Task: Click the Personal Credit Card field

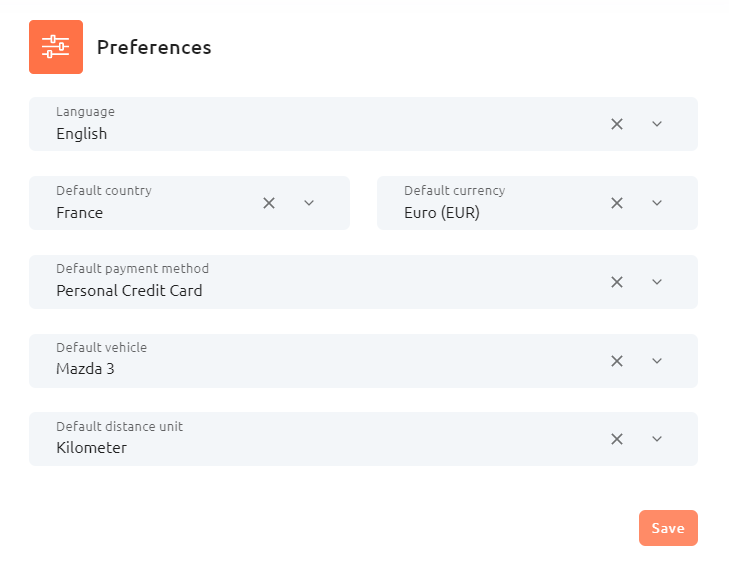Action: (363, 282)
